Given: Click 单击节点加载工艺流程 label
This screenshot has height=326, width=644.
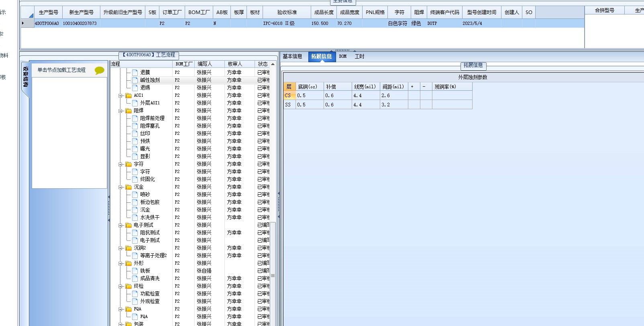Looking at the screenshot, I should [x=61, y=70].
